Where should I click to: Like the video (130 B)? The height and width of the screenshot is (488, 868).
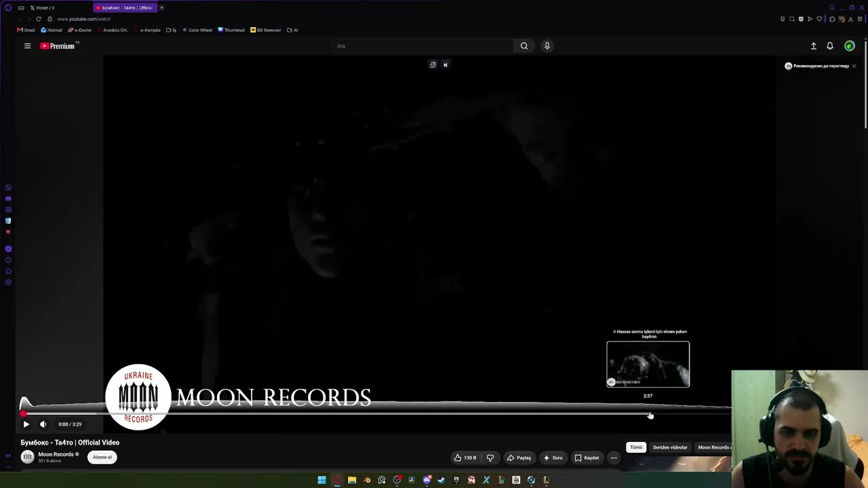click(x=465, y=457)
